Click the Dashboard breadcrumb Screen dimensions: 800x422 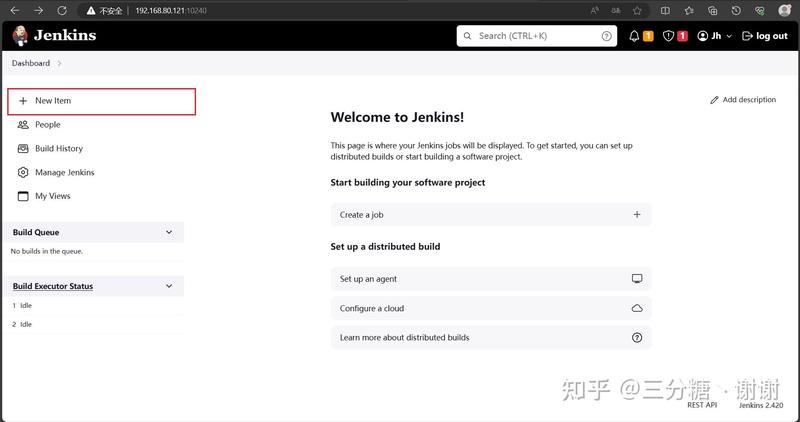tap(31, 63)
